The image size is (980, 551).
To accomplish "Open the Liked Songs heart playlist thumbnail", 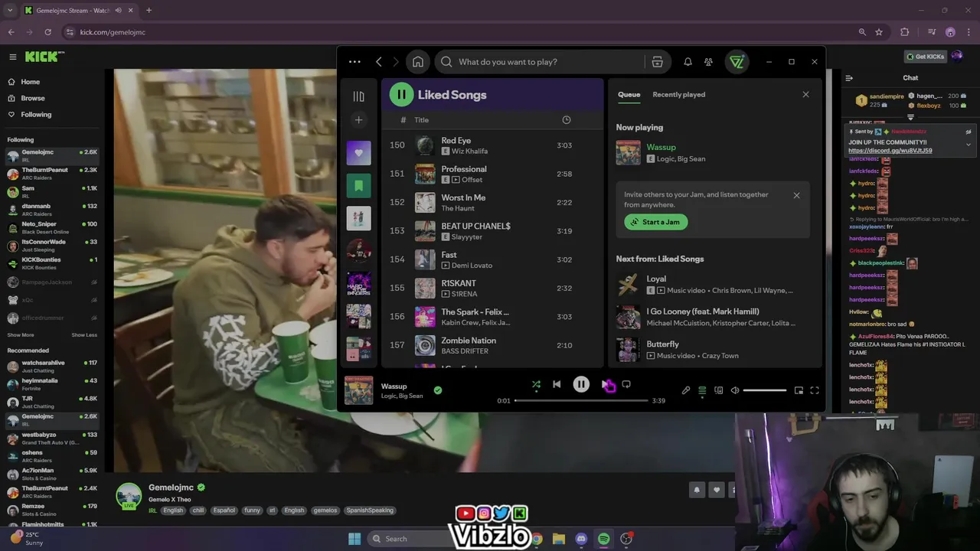I will pos(358,152).
